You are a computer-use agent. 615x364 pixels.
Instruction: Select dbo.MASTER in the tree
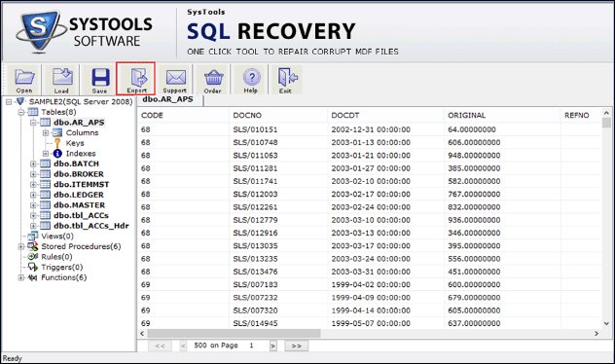[x=80, y=205]
